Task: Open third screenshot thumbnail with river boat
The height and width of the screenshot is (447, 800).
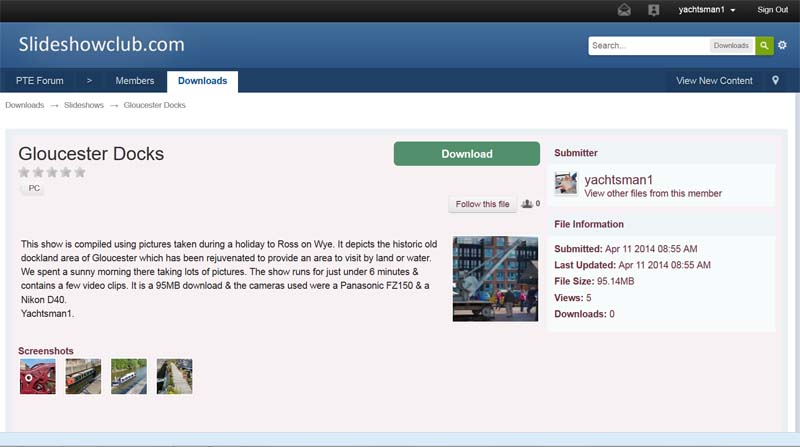Action: click(x=129, y=377)
